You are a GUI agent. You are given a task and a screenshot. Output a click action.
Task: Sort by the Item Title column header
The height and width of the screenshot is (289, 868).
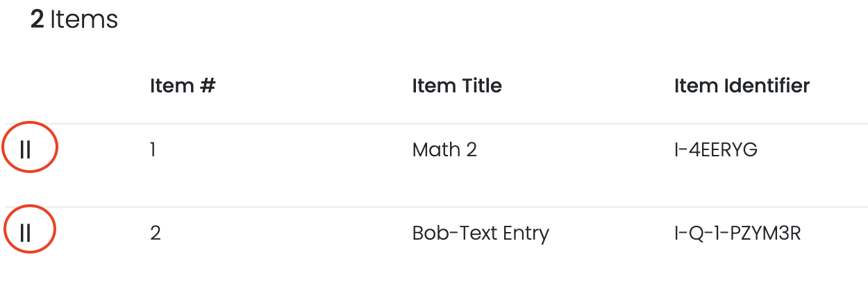[x=457, y=86]
